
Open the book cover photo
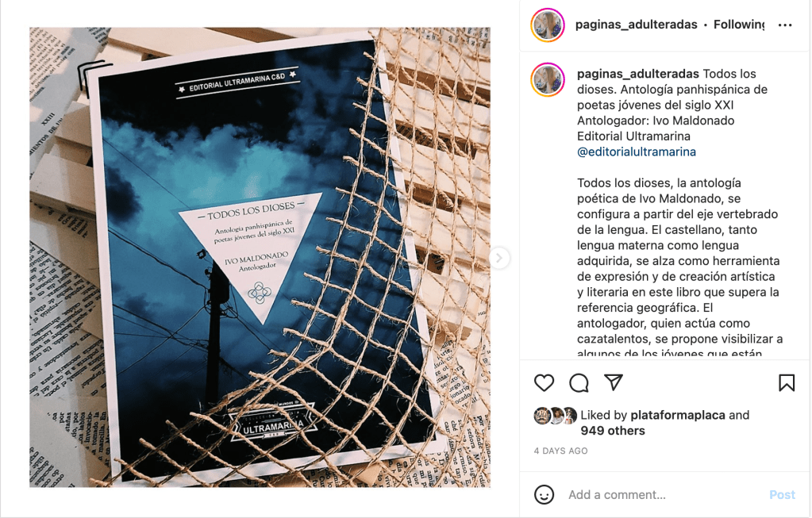pos(260,257)
